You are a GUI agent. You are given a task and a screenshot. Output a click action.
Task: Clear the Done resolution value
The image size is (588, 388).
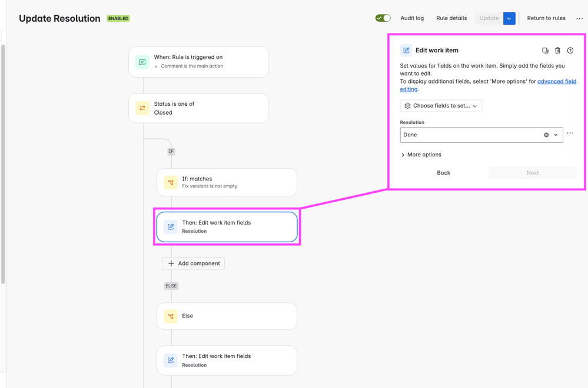click(x=546, y=135)
